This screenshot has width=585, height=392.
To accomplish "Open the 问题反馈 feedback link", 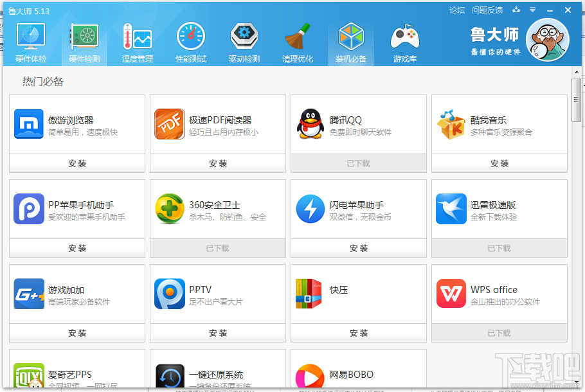I will [487, 10].
